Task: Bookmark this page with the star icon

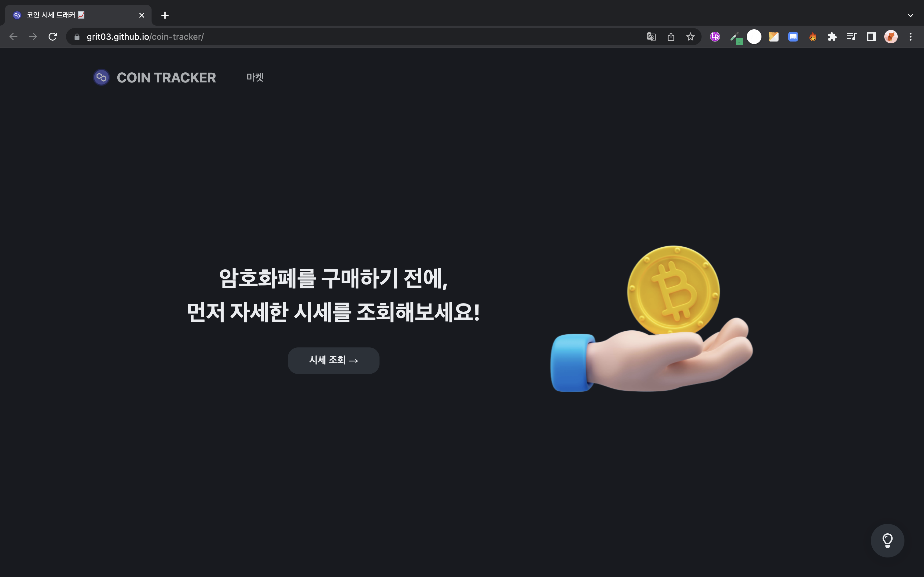Action: pyautogui.click(x=690, y=37)
